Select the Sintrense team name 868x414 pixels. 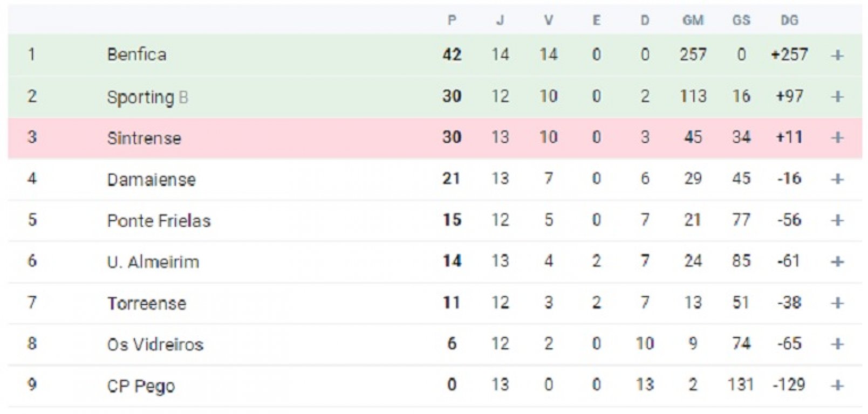pos(144,138)
